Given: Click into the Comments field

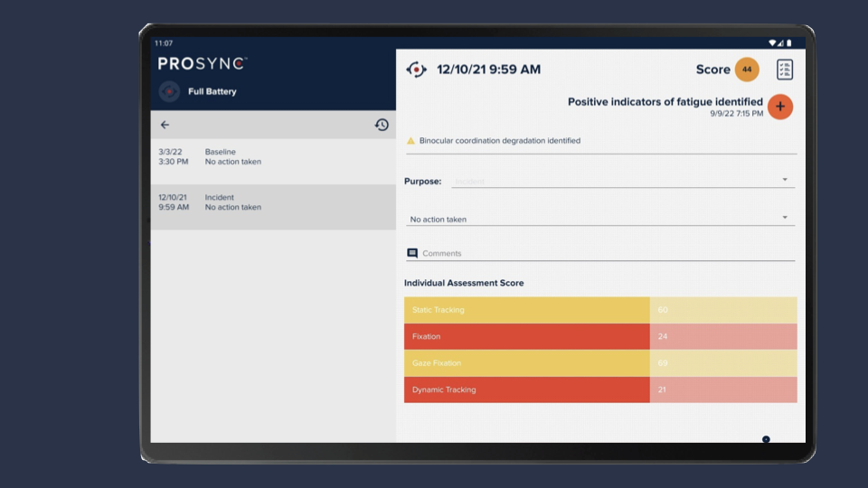Looking at the screenshot, I should click(600, 253).
